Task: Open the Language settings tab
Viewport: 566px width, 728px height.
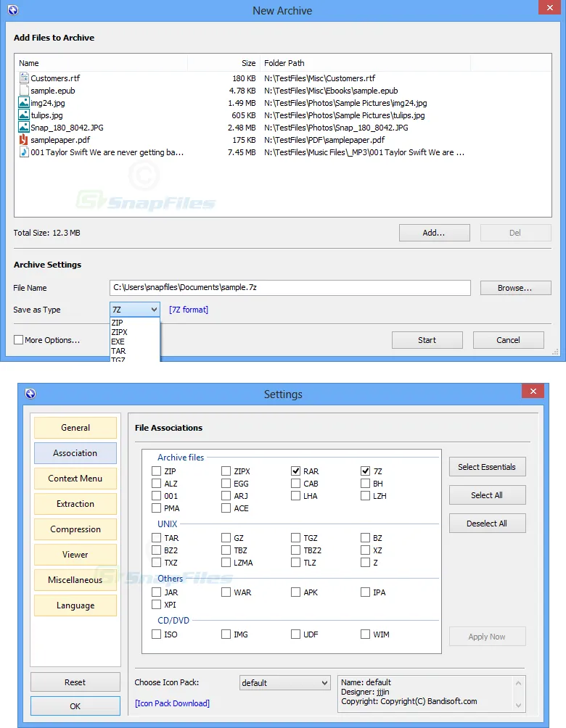Action: point(75,605)
